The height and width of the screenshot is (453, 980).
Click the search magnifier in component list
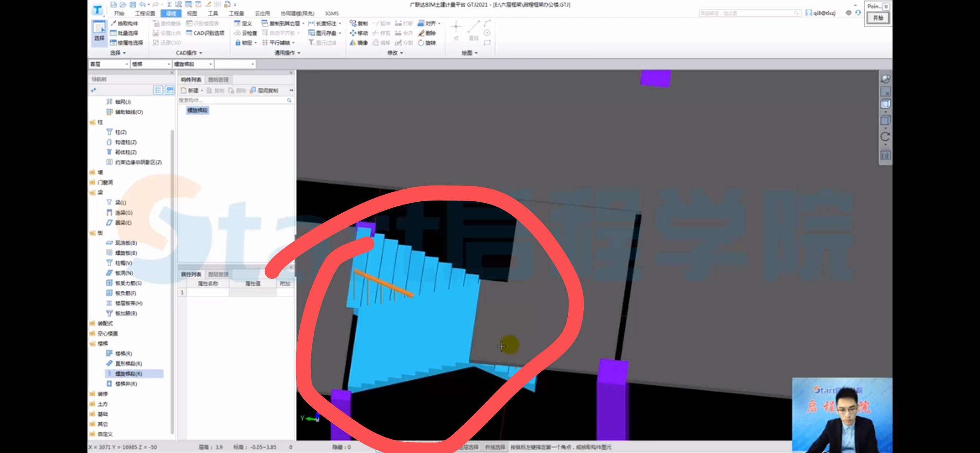pyautogui.click(x=289, y=100)
